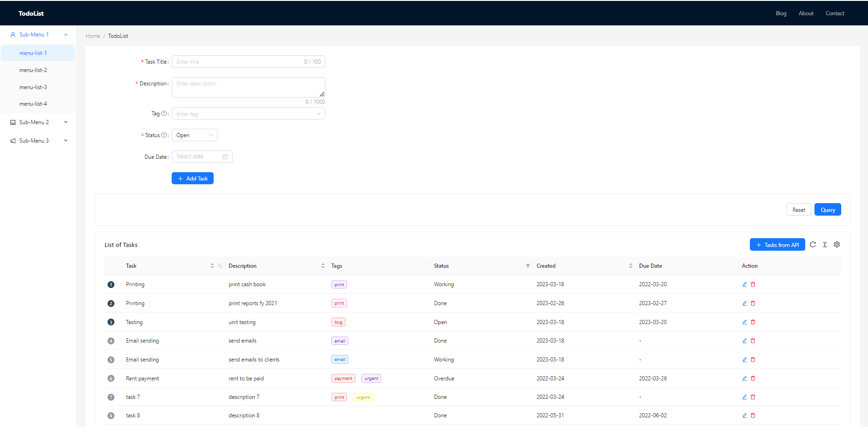Open the table settings gear icon

tap(837, 245)
